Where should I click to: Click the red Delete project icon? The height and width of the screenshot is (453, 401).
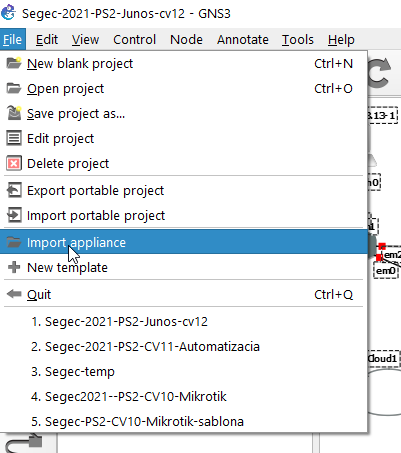(14, 163)
